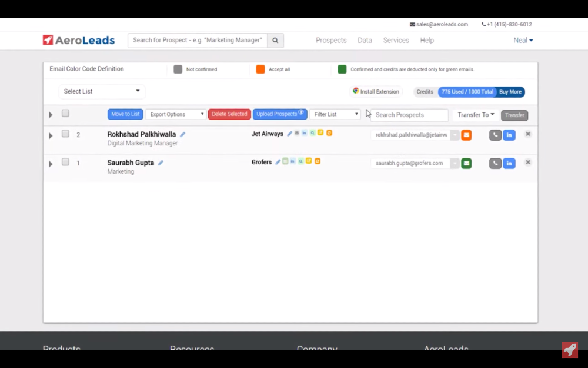Tick the checkbox for Rokhshad Palkhiwalla
The width and height of the screenshot is (588, 368).
click(x=65, y=134)
